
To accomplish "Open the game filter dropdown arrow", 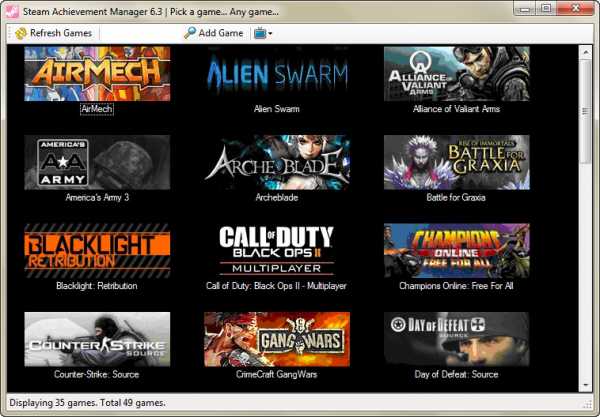I will (270, 34).
